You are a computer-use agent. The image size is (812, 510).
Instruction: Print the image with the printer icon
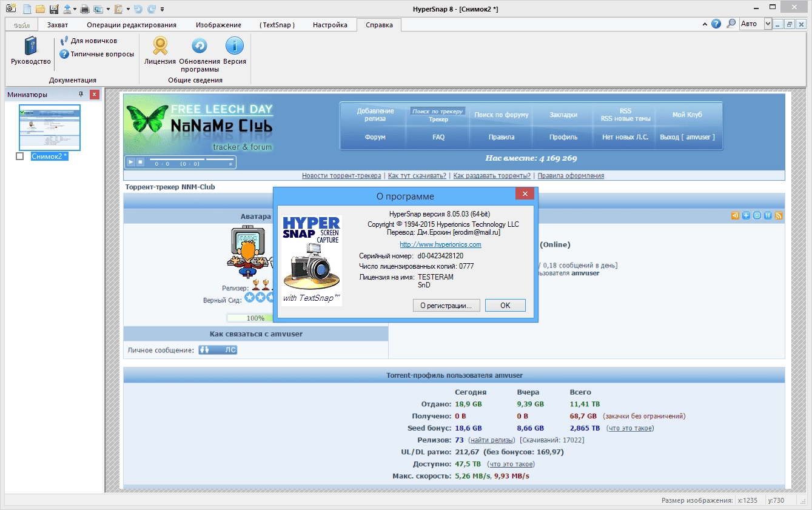pos(85,9)
